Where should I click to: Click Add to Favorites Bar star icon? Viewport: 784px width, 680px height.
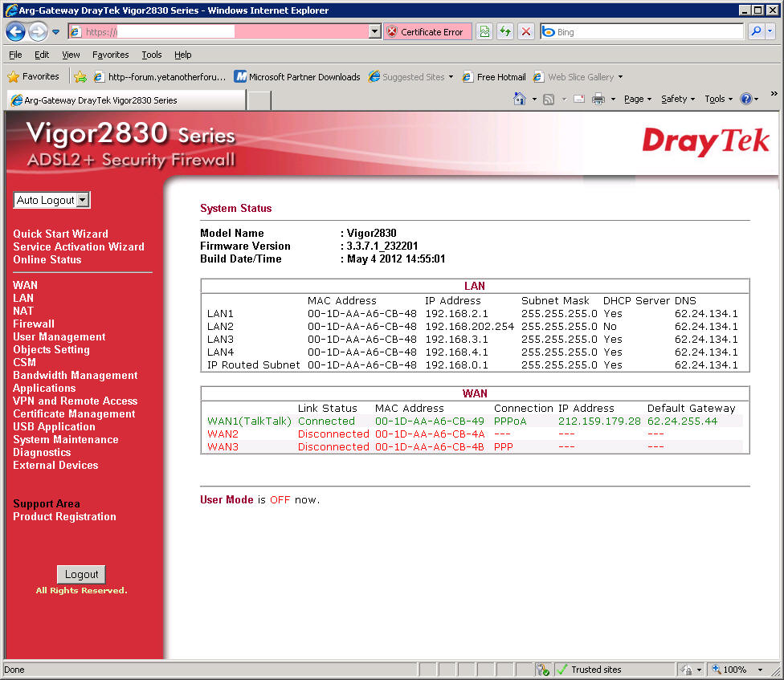80,76
